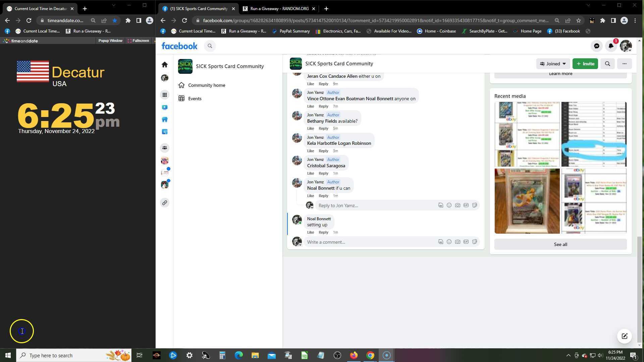This screenshot has height=362, width=644.
Task: Show hidden system tray icons
Action: [x=568, y=355]
